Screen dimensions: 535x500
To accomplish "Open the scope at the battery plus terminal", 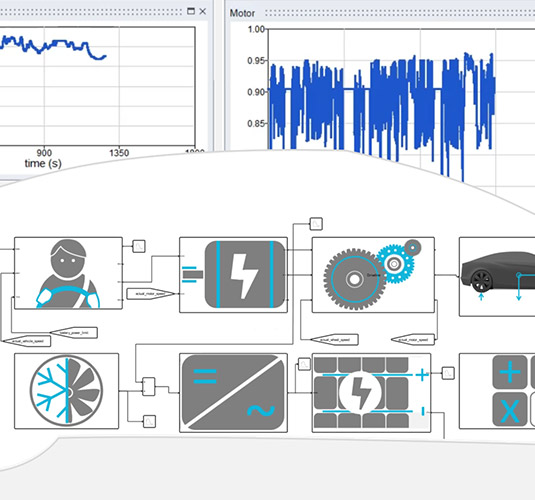I will click(448, 373).
